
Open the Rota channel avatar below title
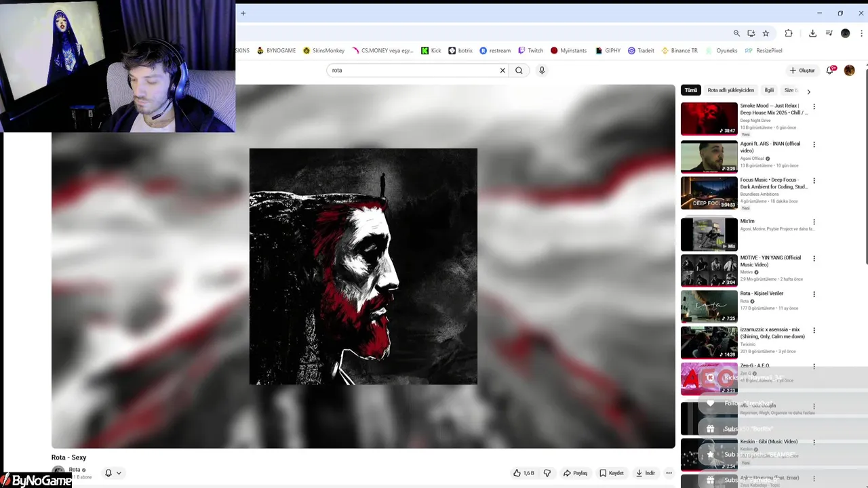58,472
